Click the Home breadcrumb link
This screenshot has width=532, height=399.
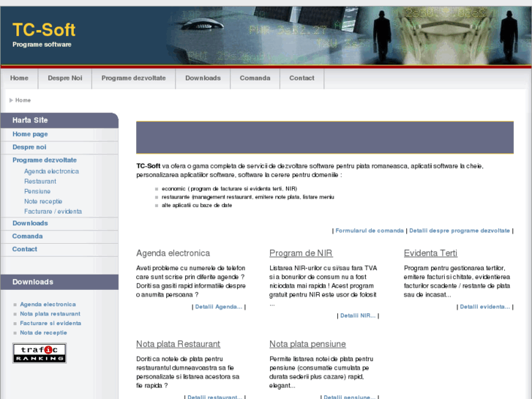pos(23,100)
